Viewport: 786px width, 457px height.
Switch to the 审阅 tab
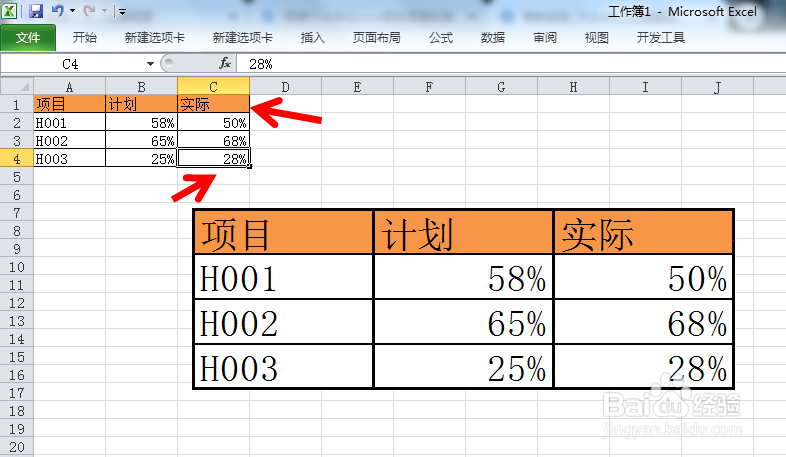(545, 38)
